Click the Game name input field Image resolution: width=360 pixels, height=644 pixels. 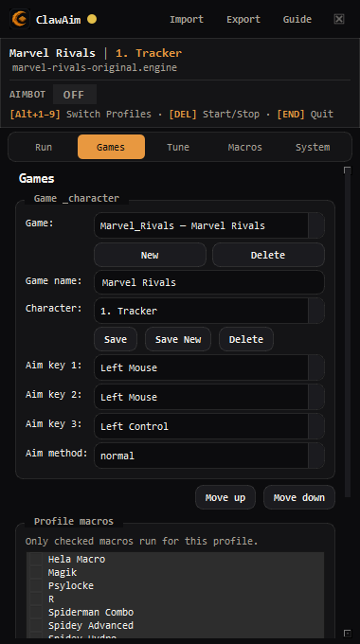209,282
